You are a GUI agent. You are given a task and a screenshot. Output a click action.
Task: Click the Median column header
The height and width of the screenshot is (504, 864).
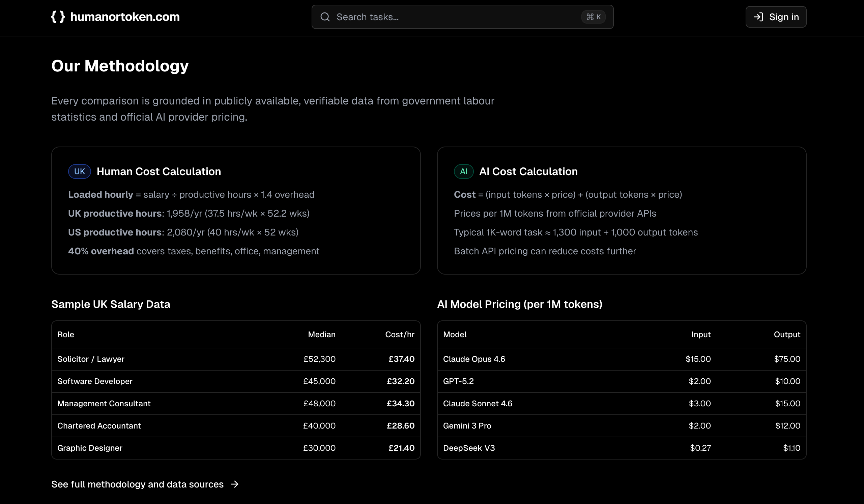(x=321, y=335)
